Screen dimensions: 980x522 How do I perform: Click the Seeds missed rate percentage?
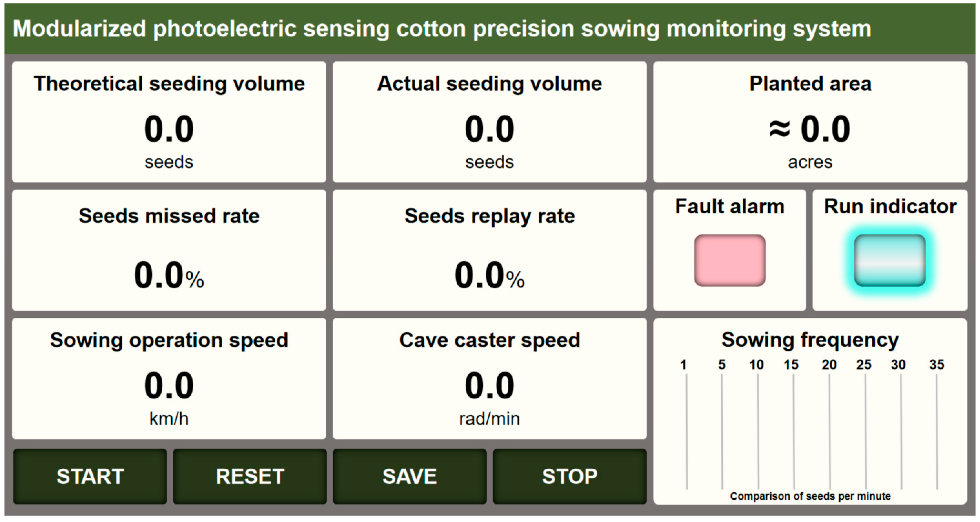(x=169, y=275)
